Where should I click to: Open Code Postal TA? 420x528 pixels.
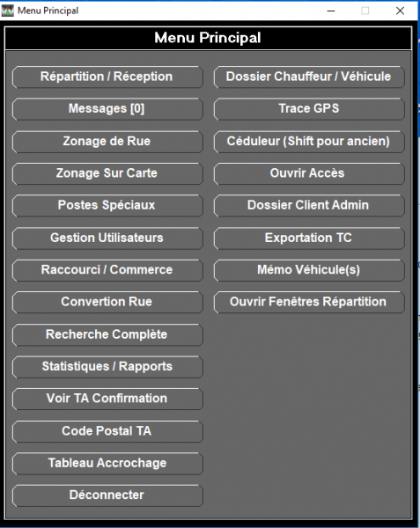[x=107, y=431]
